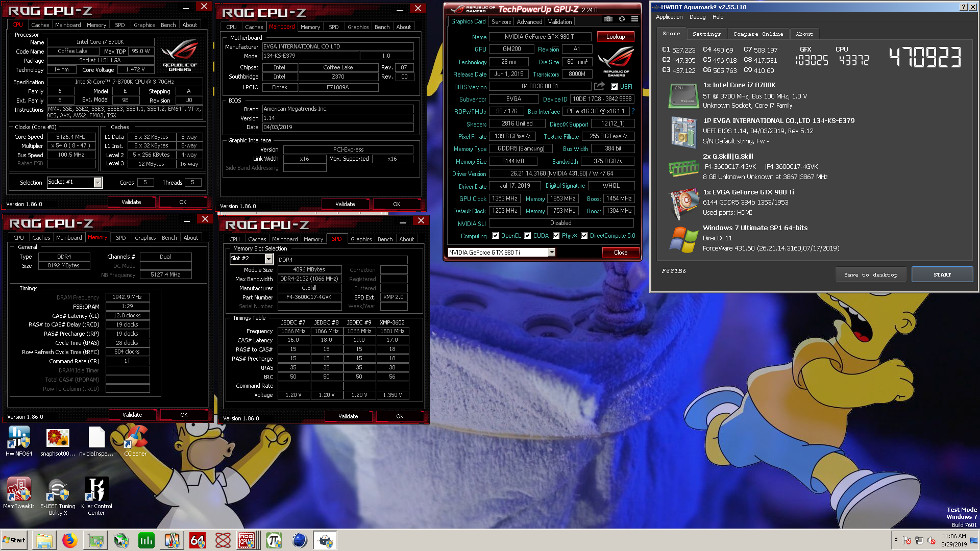
Task: Click Save to desktop button
Action: 871,274
